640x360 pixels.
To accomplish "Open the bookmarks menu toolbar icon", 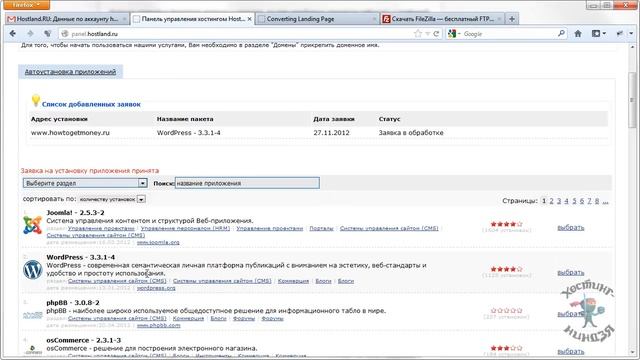I will [598, 33].
